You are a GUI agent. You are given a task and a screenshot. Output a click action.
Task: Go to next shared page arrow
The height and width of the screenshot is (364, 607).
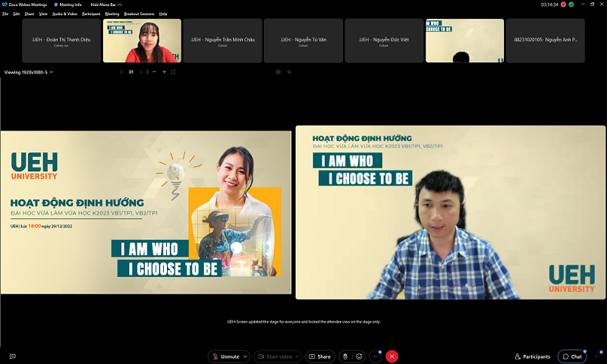(140, 72)
